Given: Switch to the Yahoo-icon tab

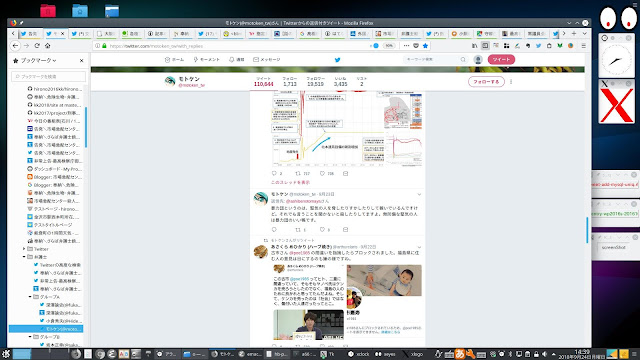Looking at the screenshot, I should [x=258, y=34].
